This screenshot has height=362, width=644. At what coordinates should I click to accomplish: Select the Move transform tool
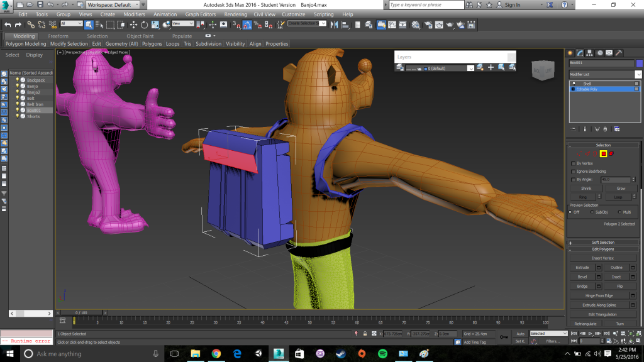pyautogui.click(x=133, y=25)
